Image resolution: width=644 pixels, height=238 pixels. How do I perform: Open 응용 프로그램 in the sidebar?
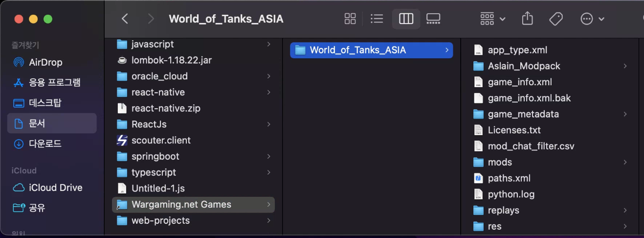[x=52, y=82]
